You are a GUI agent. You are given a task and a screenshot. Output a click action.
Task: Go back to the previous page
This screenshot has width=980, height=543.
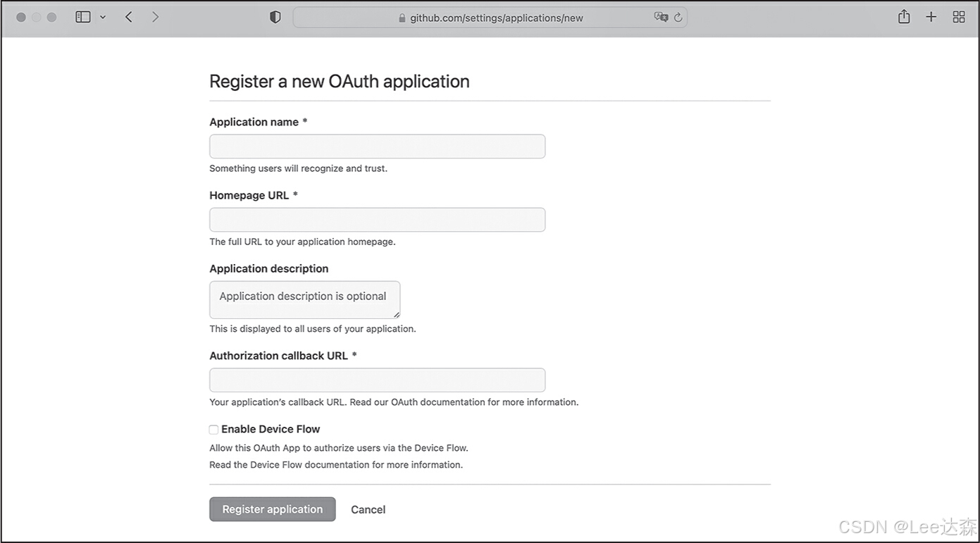128,16
